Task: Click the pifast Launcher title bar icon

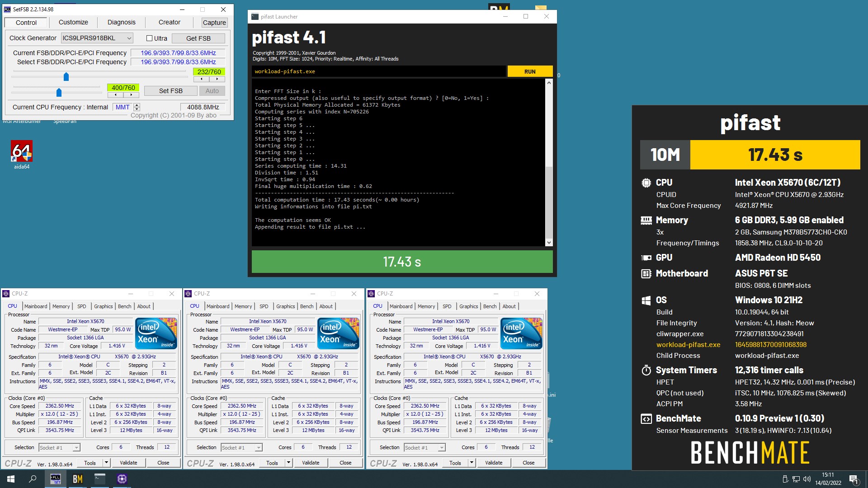Action: click(x=255, y=16)
